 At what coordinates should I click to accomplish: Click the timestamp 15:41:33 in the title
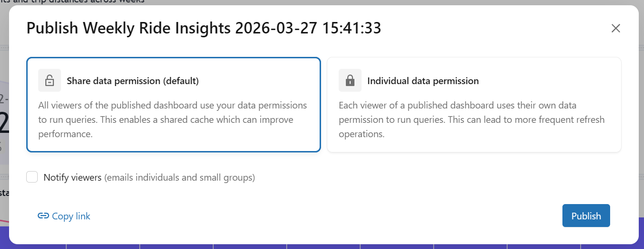pos(351,28)
